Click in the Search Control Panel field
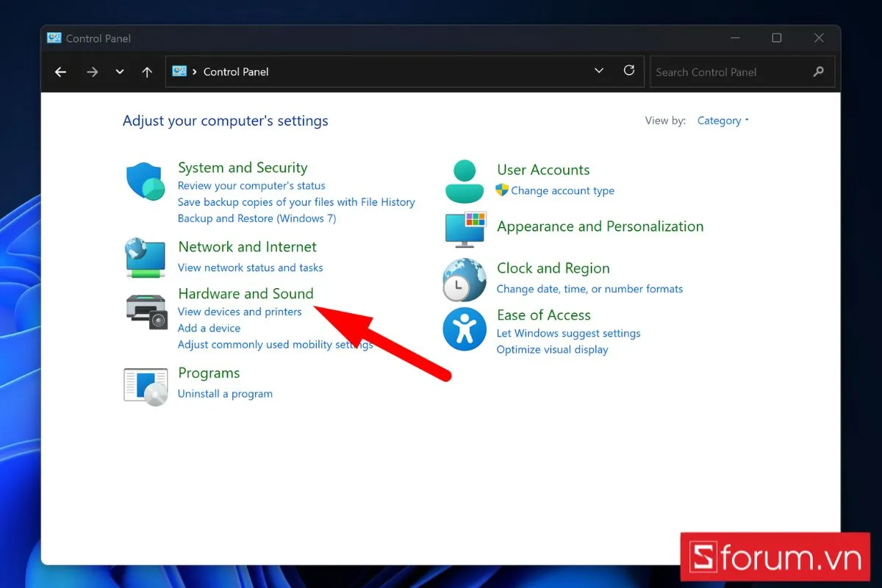The width and height of the screenshot is (882, 588). [731, 72]
